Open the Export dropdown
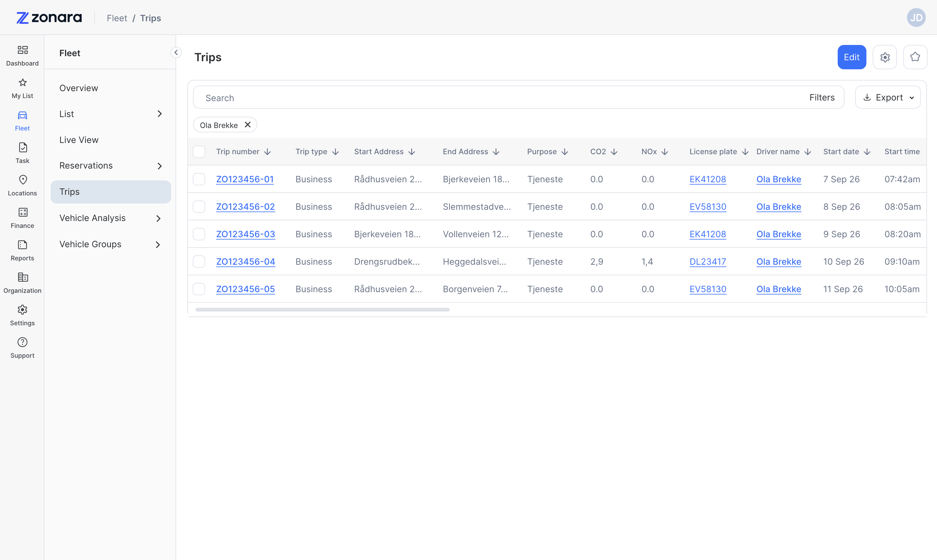This screenshot has height=560, width=937. point(888,97)
